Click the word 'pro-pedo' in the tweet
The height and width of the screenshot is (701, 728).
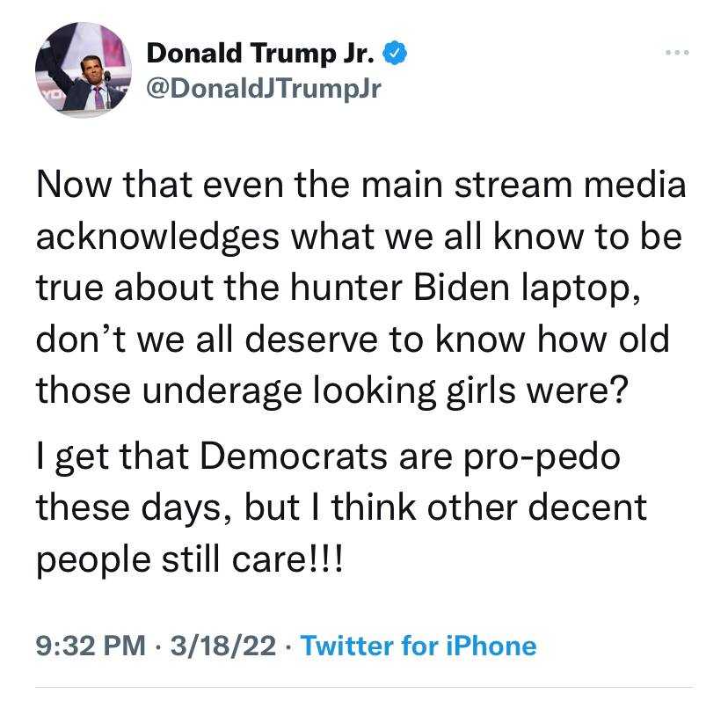pyautogui.click(x=542, y=457)
